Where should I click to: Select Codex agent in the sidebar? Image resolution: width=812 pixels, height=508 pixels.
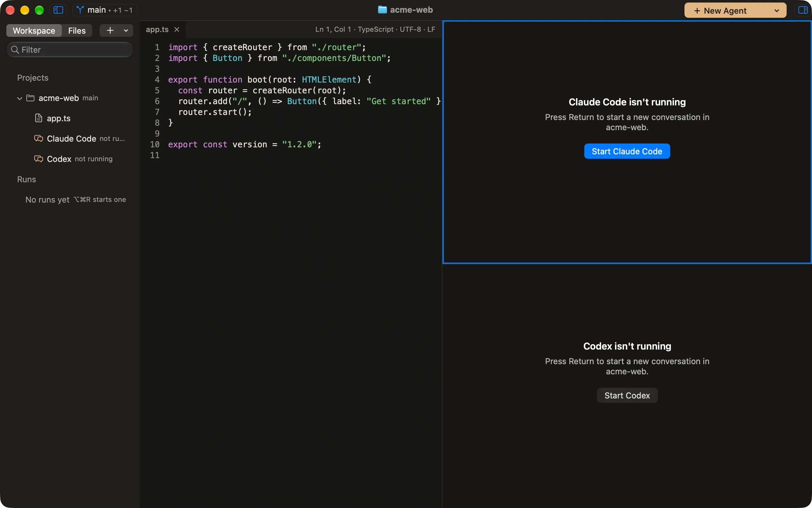pyautogui.click(x=70, y=159)
